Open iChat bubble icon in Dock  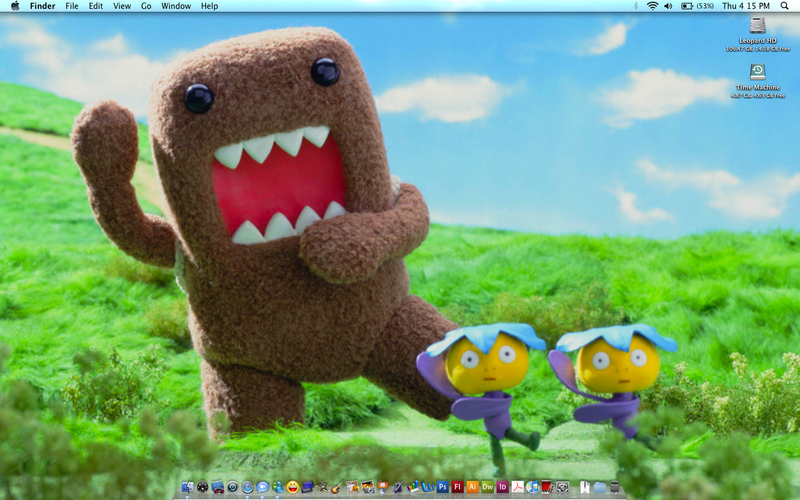pos(262,487)
